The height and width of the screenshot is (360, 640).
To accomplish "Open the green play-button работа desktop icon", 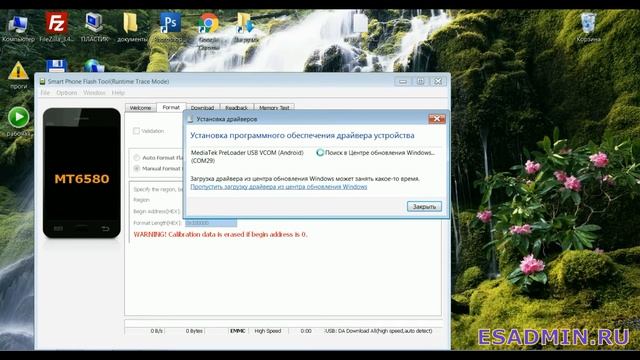I will (18, 121).
